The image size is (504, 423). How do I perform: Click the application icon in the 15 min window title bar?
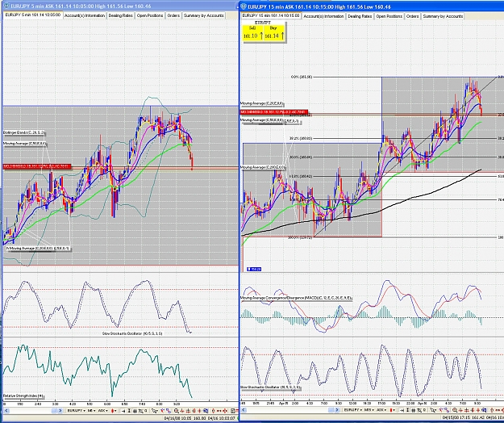pos(244,6)
